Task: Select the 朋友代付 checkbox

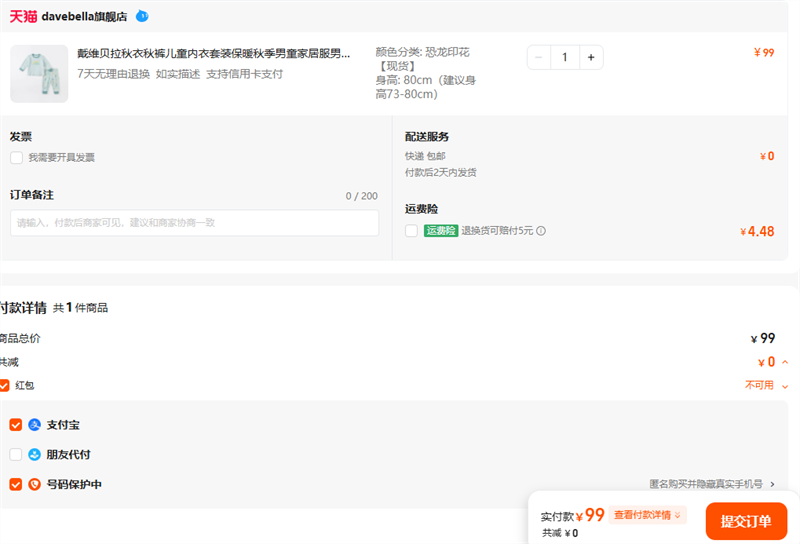Action: [15, 455]
